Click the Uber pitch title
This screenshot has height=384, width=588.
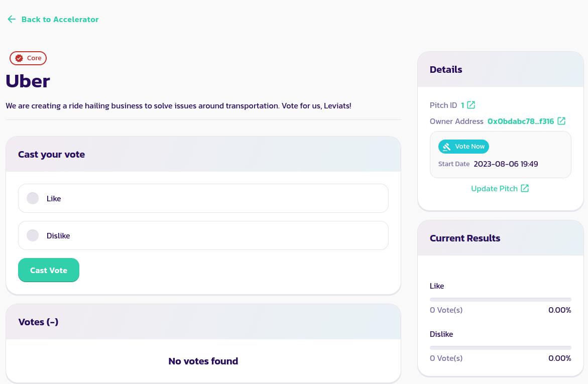point(28,81)
